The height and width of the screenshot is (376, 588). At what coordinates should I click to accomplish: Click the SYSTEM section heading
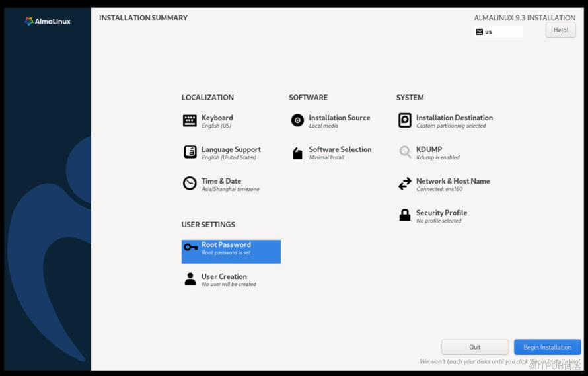click(410, 98)
